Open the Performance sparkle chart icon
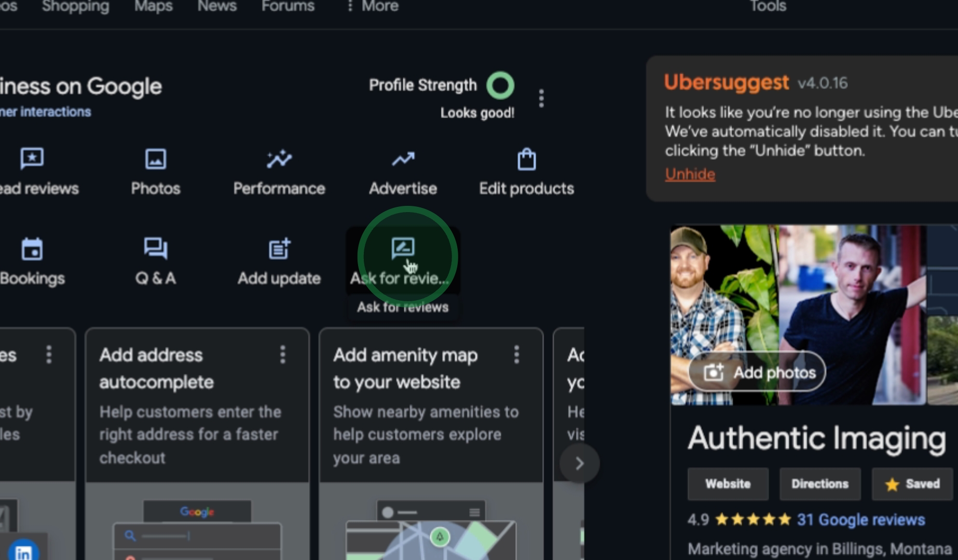The width and height of the screenshot is (958, 560). pos(279,159)
